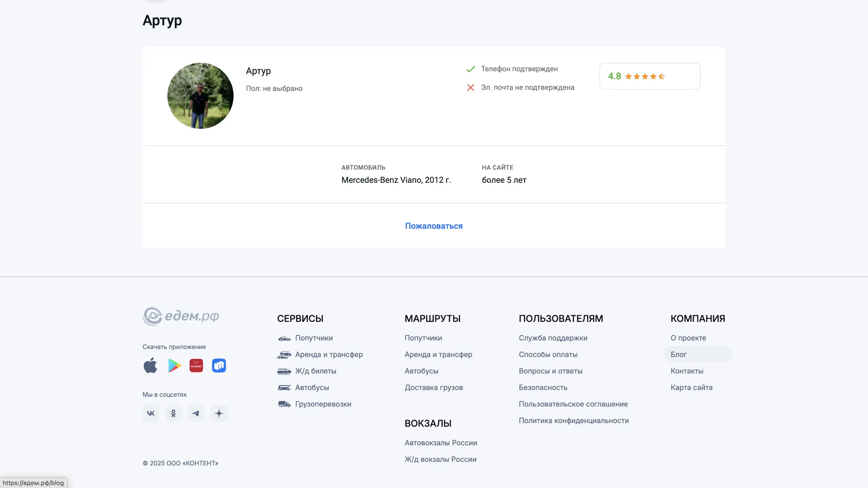Open Артур's profile photo

[200, 96]
